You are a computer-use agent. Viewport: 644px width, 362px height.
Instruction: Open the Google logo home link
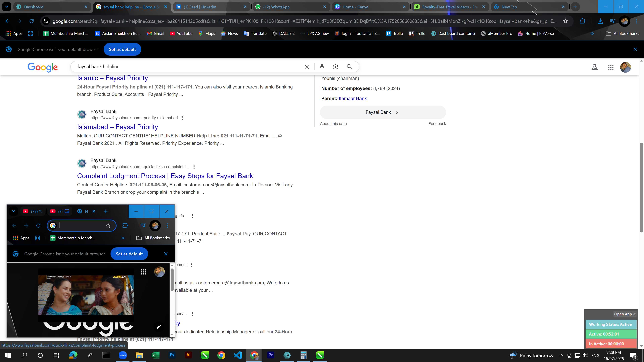(42, 67)
